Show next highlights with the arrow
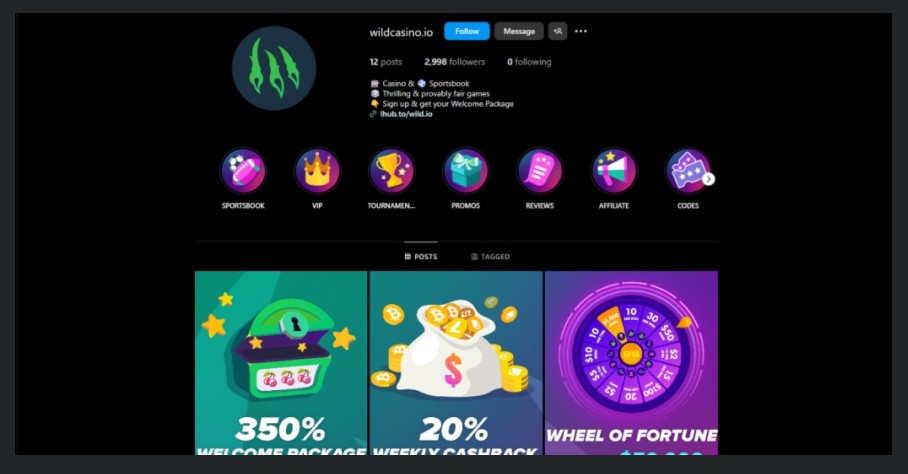This screenshot has width=908, height=474. (x=709, y=179)
